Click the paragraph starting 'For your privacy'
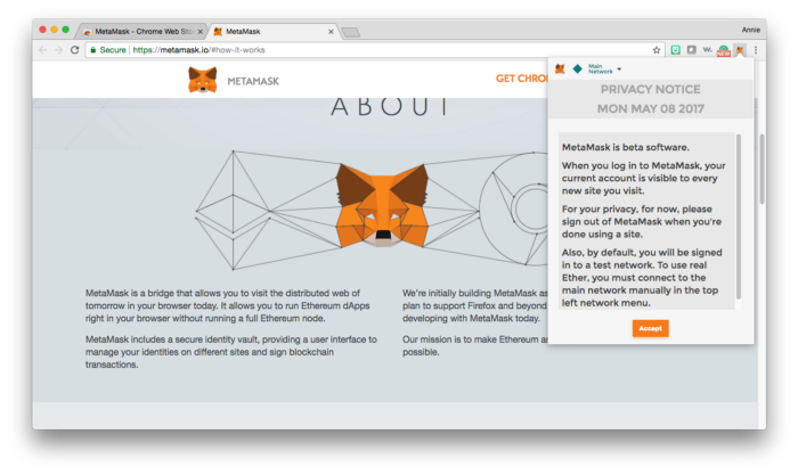Screen dimensions: 798x476 click(642, 221)
